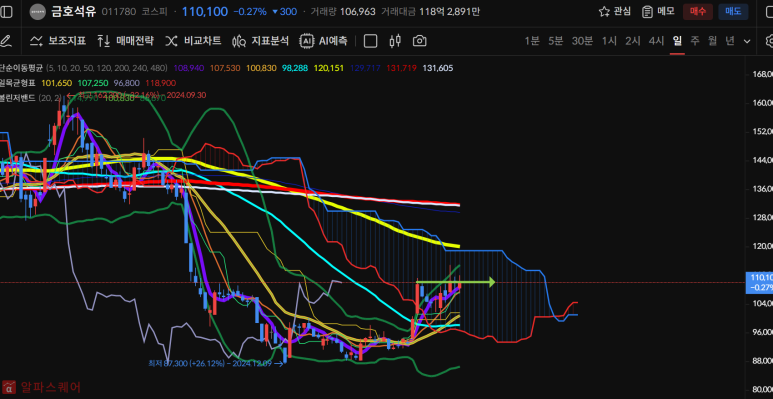Toggle the left sidebar panel icon
Viewport: 773px width, 399px height.
pyautogui.click(x=6, y=12)
